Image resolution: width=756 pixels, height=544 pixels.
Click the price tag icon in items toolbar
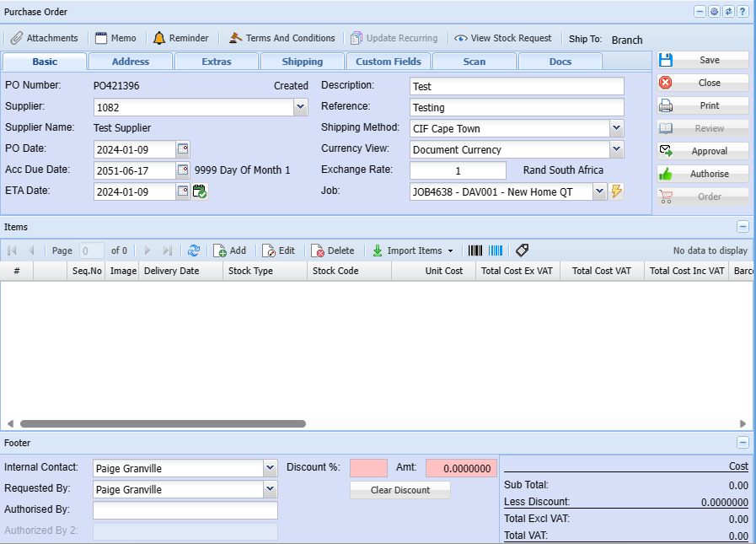click(x=522, y=250)
